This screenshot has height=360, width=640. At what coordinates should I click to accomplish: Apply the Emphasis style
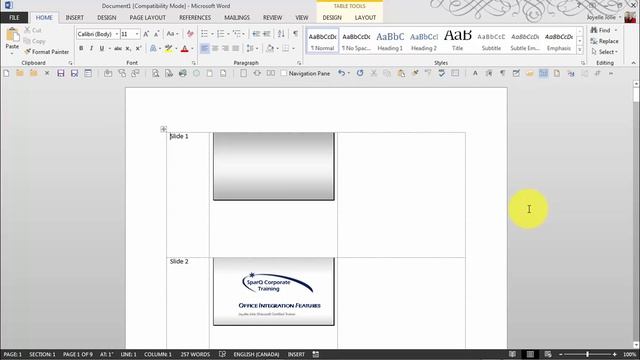click(559, 41)
